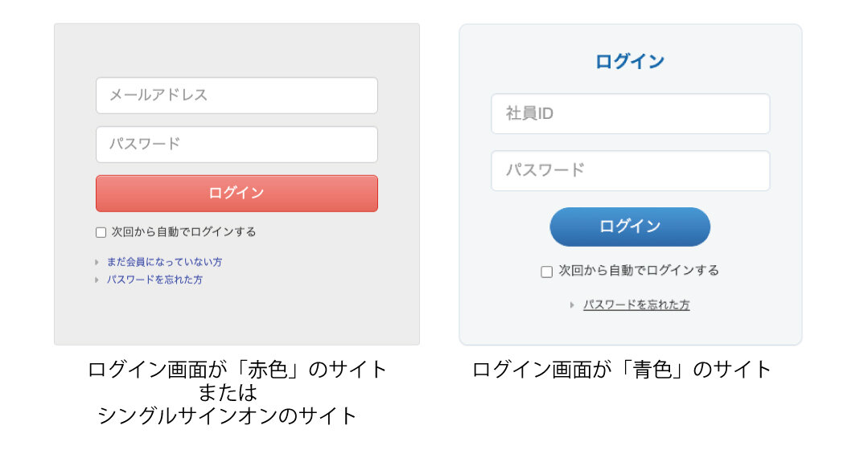Click the ログイン画面が「青色」のサイト caption

click(x=621, y=370)
